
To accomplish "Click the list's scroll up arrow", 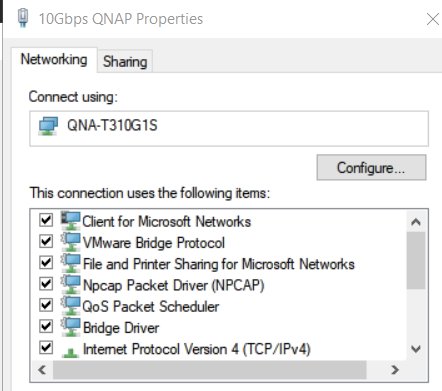I will pyautogui.click(x=416, y=222).
